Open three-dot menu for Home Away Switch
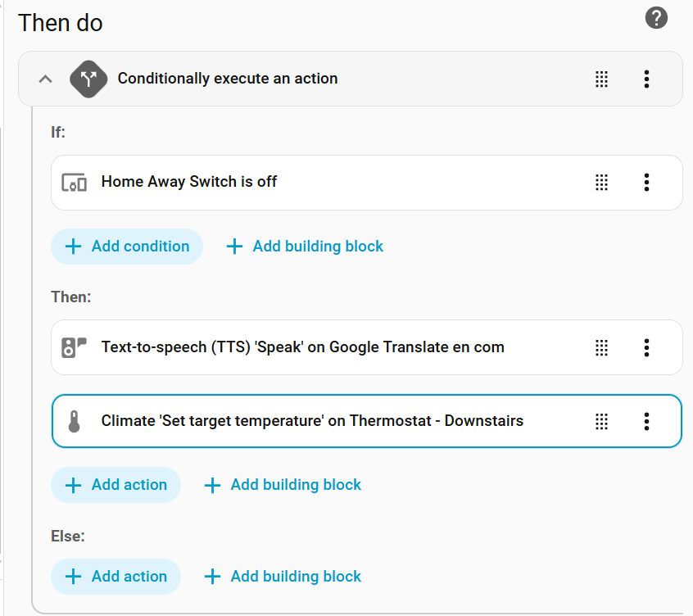This screenshot has height=616, width=693. tap(646, 183)
